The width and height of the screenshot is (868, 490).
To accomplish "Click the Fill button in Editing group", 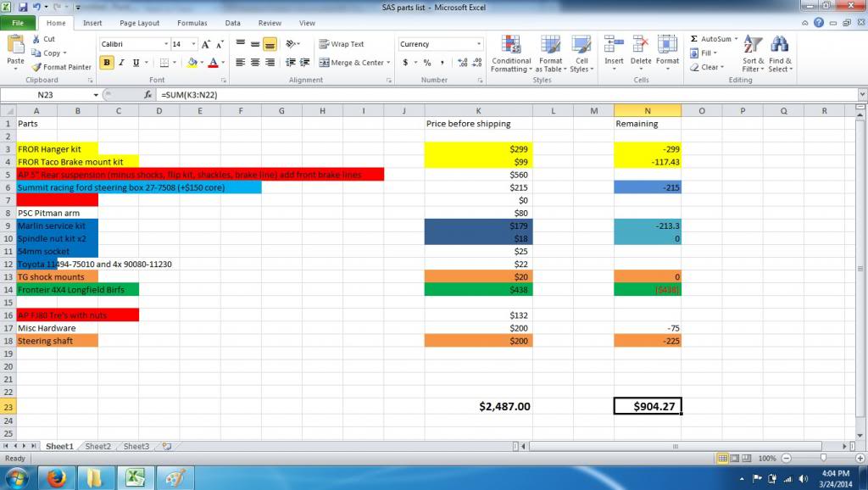I will click(x=704, y=53).
